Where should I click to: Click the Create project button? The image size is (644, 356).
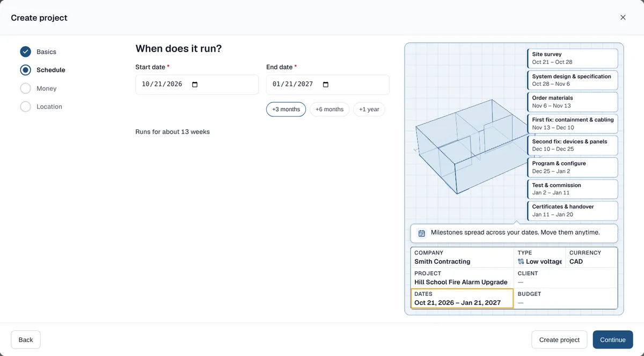[559, 339]
